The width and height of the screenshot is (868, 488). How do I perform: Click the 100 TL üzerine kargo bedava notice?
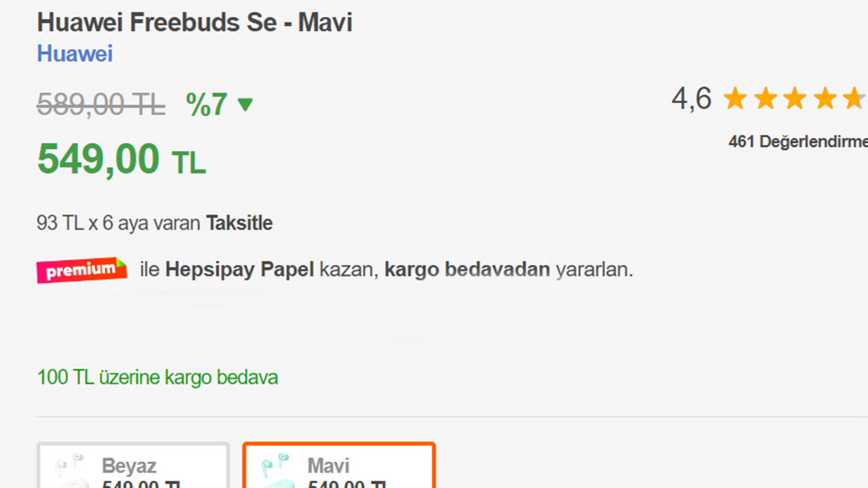coord(157,377)
